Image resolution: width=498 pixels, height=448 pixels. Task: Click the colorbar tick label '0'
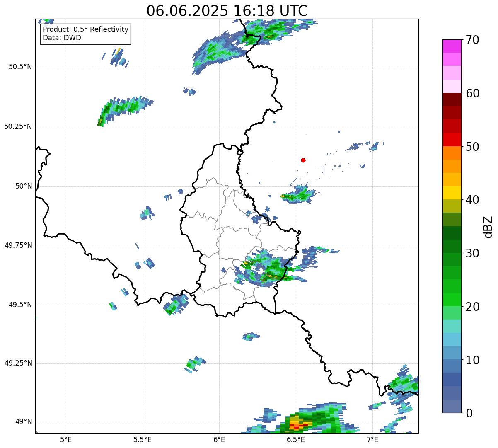pos(469,413)
